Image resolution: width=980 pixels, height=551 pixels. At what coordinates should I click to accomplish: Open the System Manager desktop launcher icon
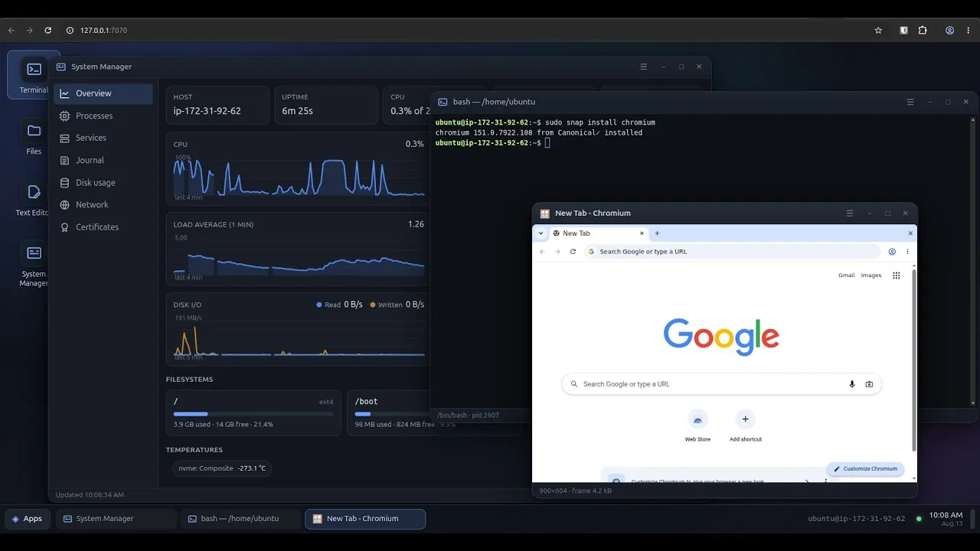pyautogui.click(x=34, y=264)
